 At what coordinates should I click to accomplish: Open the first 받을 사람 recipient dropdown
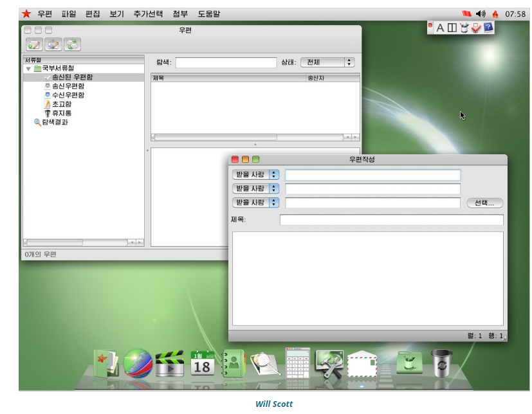255,175
